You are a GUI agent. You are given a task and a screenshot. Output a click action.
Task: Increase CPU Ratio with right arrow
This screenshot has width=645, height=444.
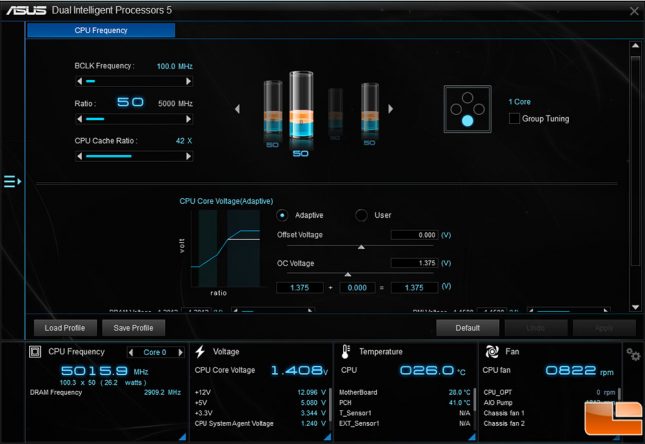tap(188, 119)
